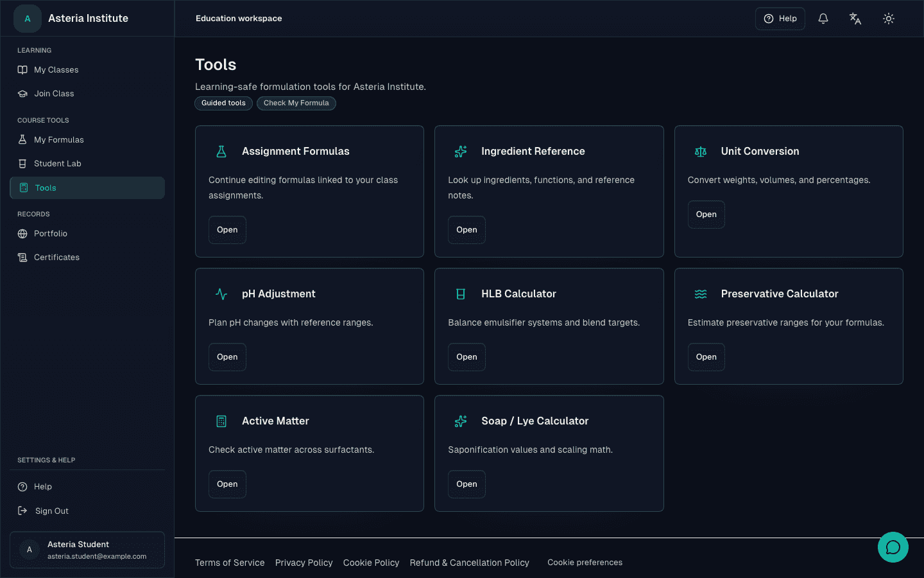Click the scroll icon beside Certificates

[22, 258]
